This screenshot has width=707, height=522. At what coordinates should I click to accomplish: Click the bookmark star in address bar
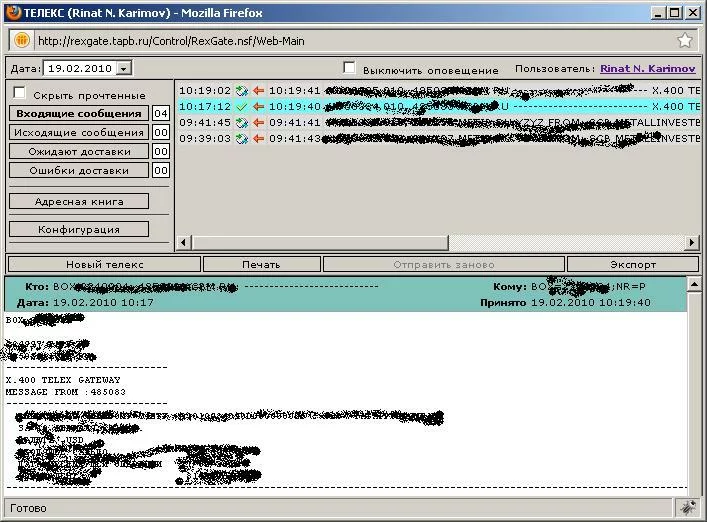[684, 41]
